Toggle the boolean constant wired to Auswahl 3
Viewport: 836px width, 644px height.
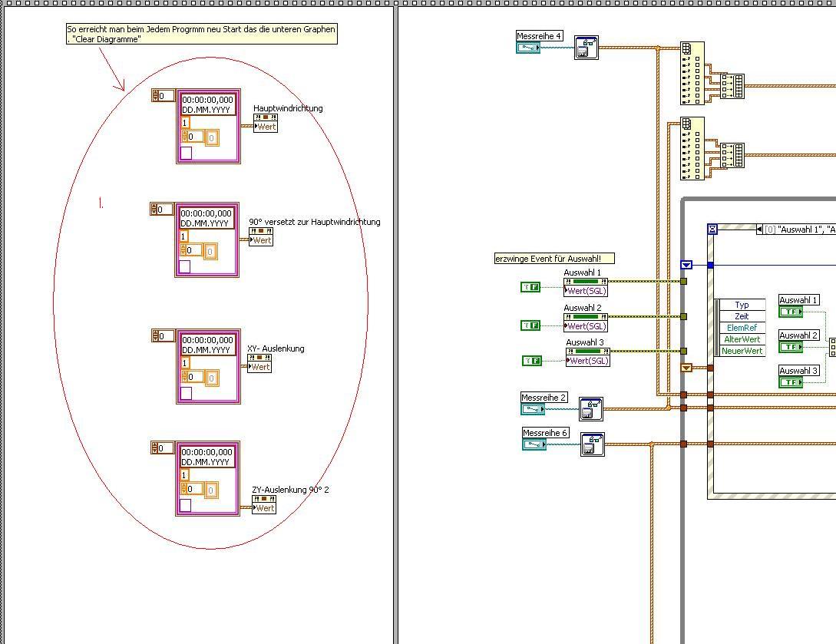point(531,361)
